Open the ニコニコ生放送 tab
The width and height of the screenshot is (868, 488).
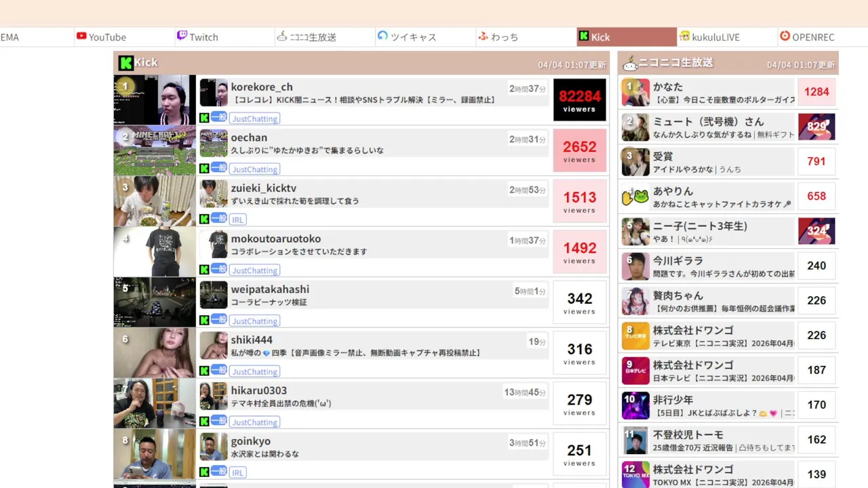[x=325, y=37]
